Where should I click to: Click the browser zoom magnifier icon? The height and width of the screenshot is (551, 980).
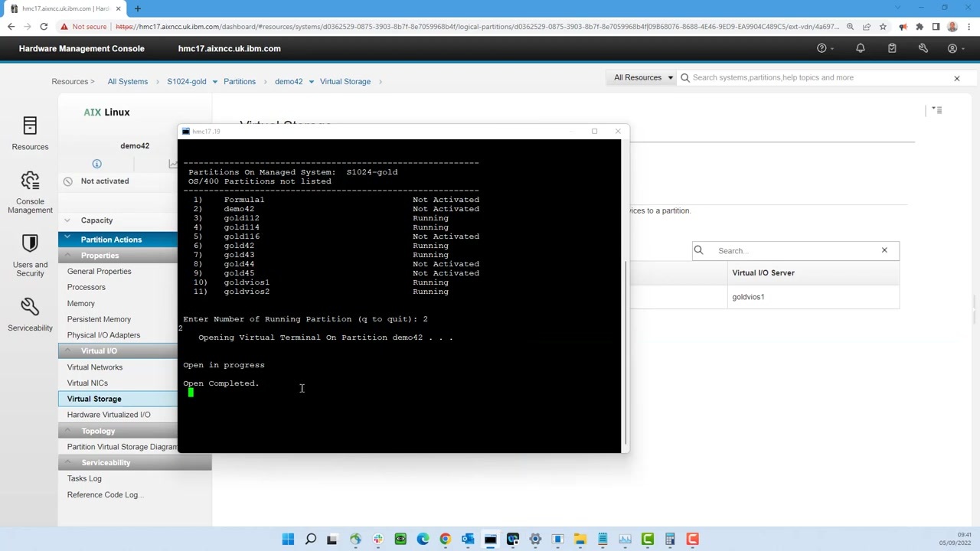(850, 27)
